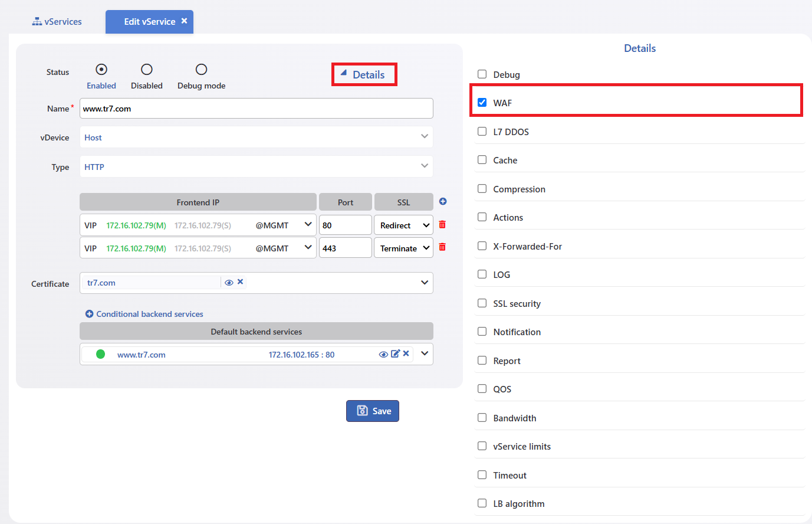
Task: Open the vDevice Host dropdown
Action: (257, 137)
